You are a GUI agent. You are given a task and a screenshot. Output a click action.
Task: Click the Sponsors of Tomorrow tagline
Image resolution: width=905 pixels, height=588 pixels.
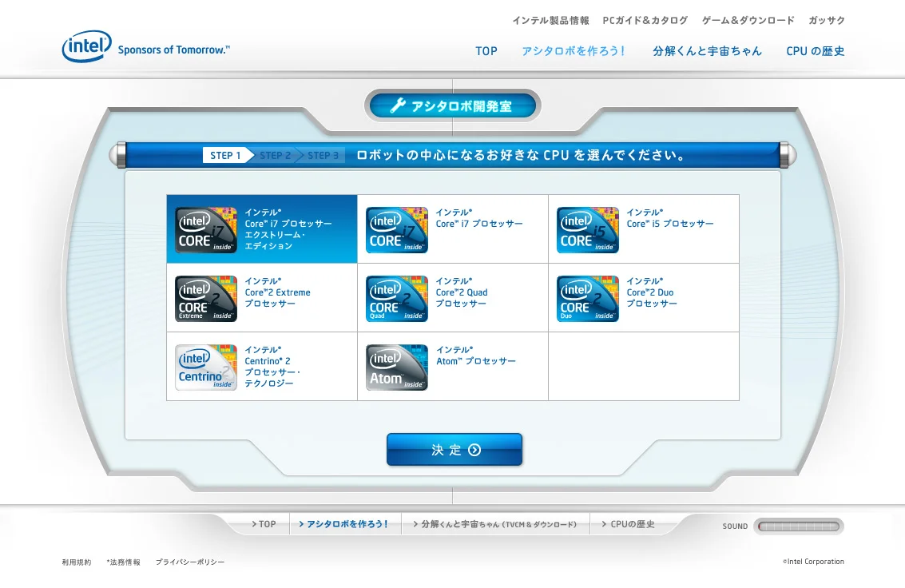[x=173, y=50]
